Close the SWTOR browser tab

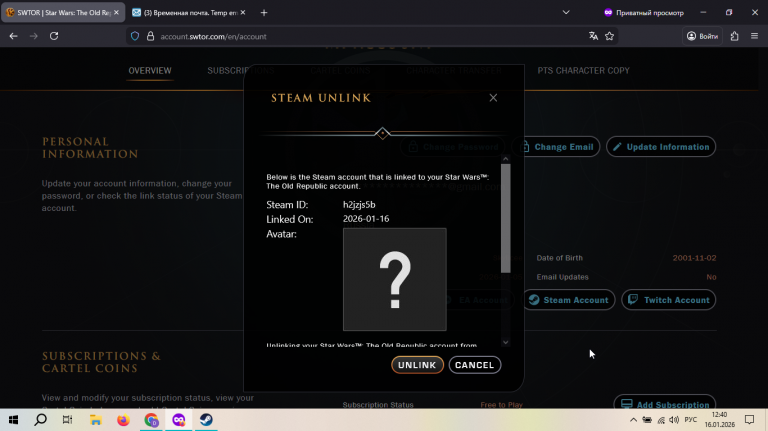[x=116, y=13]
